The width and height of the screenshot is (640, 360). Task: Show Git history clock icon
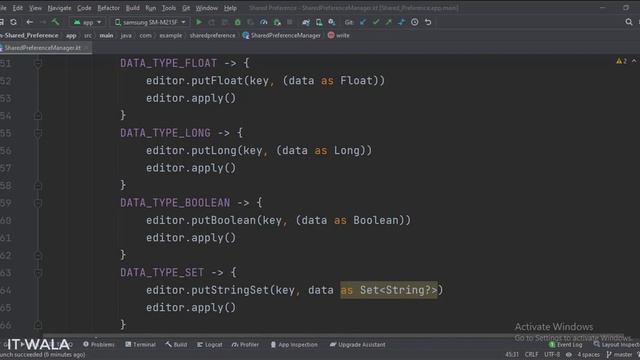coord(415,22)
